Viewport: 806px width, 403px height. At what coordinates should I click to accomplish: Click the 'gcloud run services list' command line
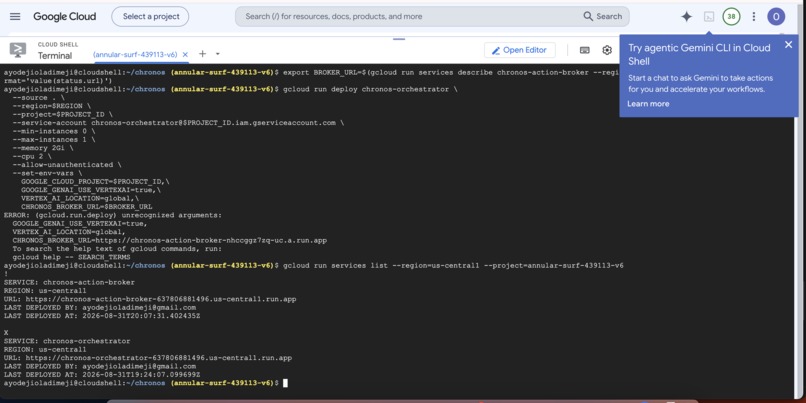pos(453,266)
